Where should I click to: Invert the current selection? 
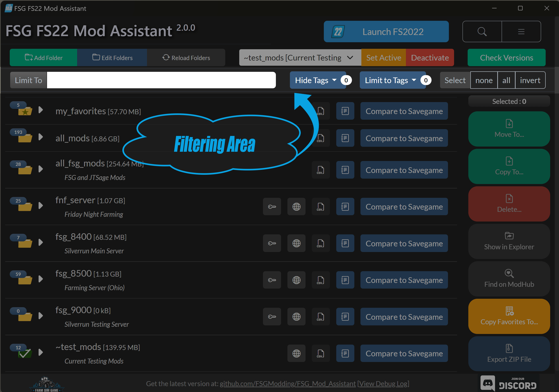tap(530, 80)
